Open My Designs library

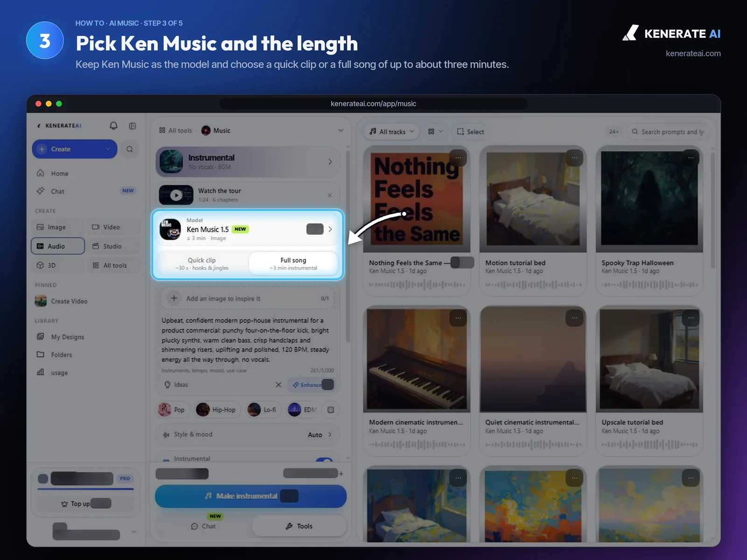pos(67,336)
